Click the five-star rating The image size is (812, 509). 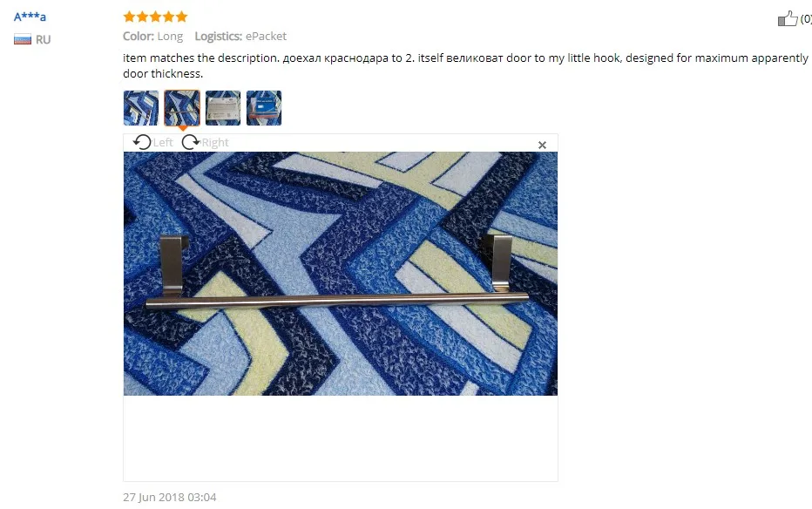click(x=155, y=17)
